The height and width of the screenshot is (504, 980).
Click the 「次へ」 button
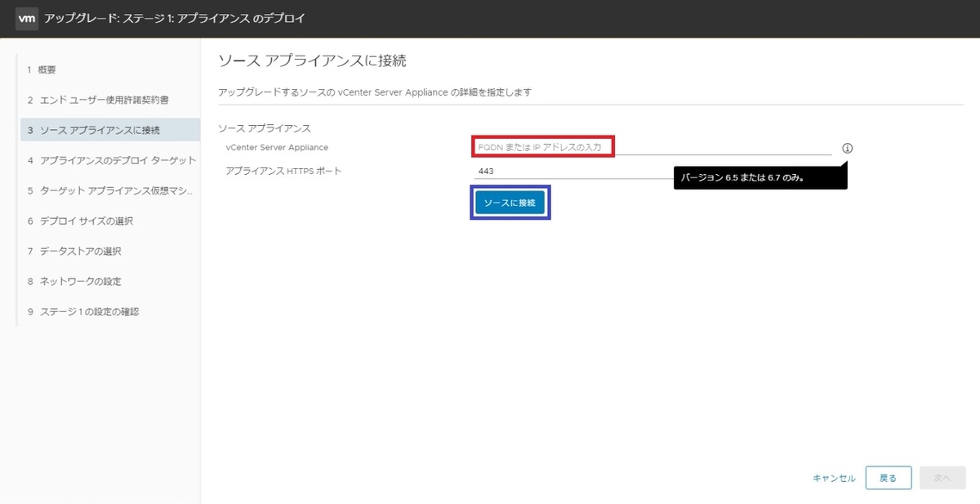tap(942, 478)
